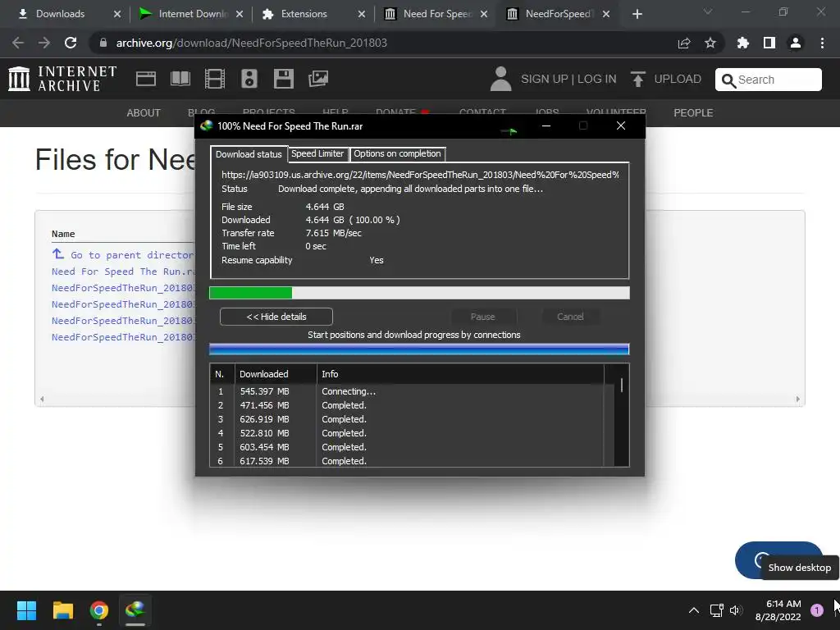Open clock showing 6:14 AM
The height and width of the screenshot is (630, 840).
(x=778, y=610)
